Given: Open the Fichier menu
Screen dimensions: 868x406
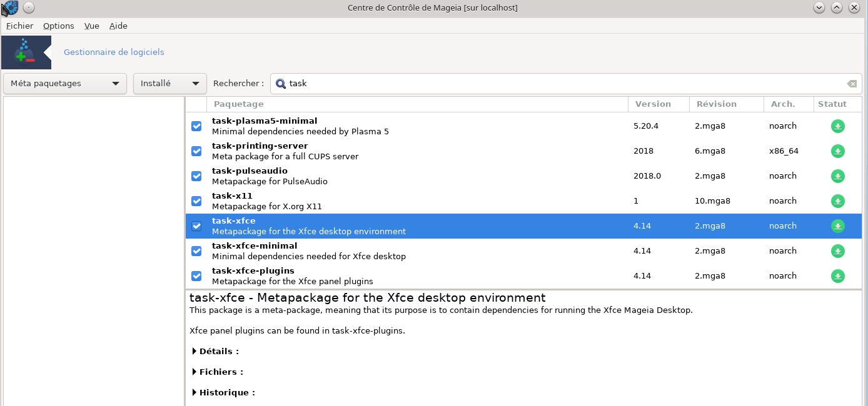Looking at the screenshot, I should tap(19, 26).
